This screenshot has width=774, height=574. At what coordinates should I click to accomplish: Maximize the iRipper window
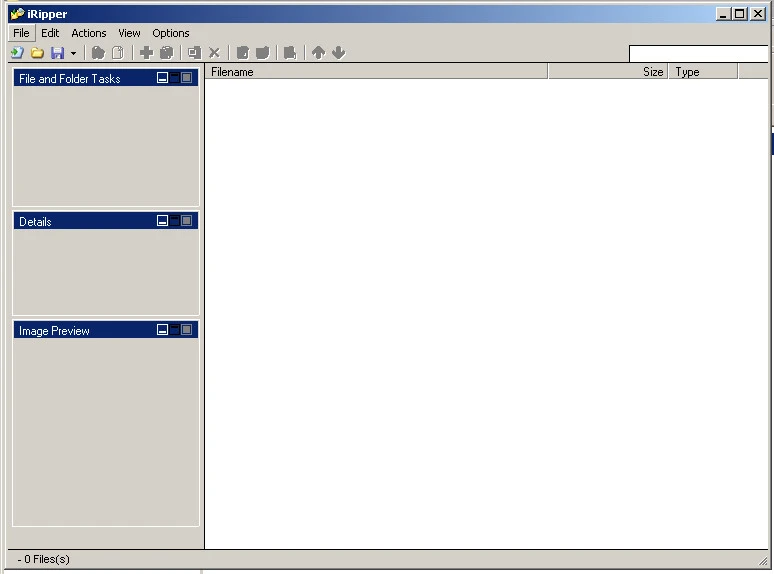[739, 14]
